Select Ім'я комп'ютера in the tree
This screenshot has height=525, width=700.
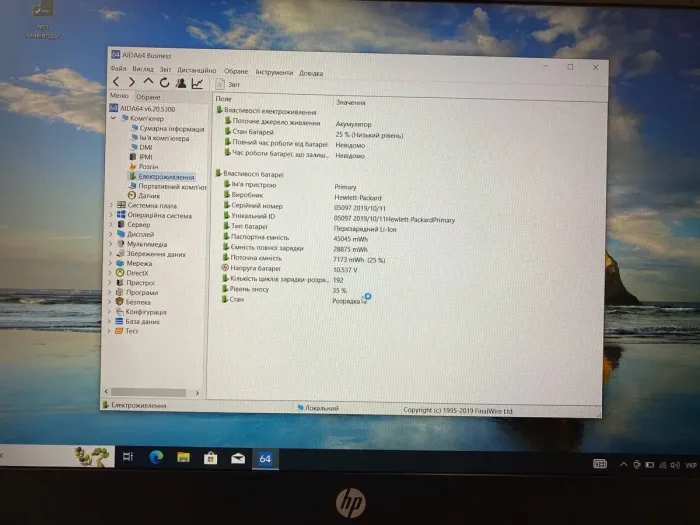coord(160,138)
